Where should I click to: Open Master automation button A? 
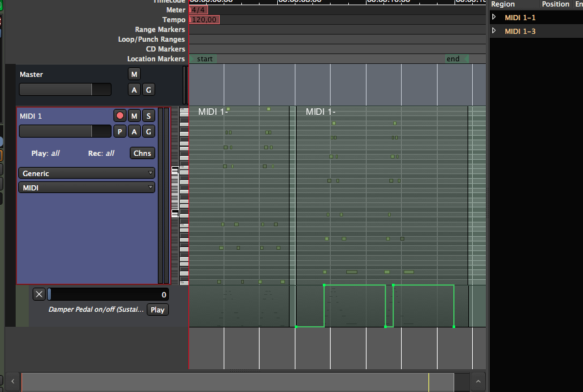pyautogui.click(x=134, y=90)
